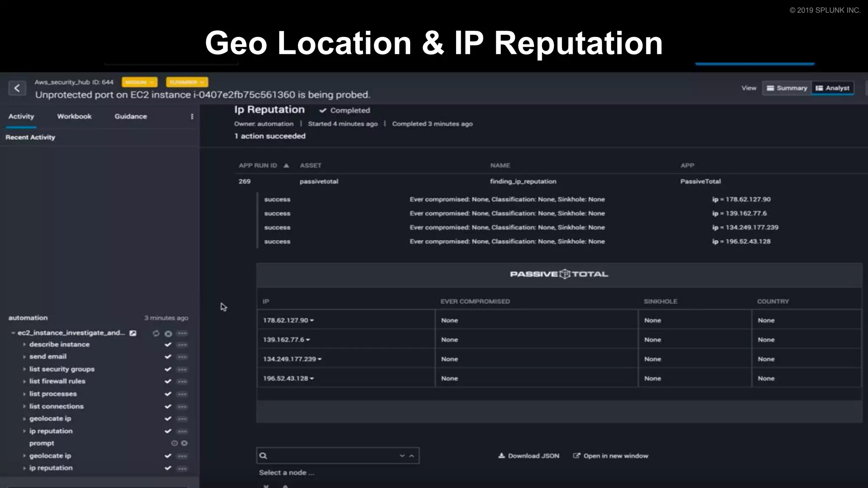The height and width of the screenshot is (488, 868).
Task: Go back using the left arrow button
Action: [x=17, y=88]
